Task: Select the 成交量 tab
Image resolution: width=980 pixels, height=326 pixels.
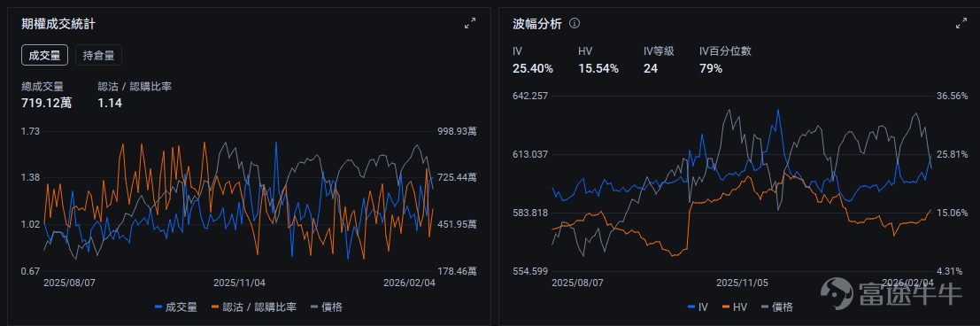Action: pyautogui.click(x=44, y=55)
